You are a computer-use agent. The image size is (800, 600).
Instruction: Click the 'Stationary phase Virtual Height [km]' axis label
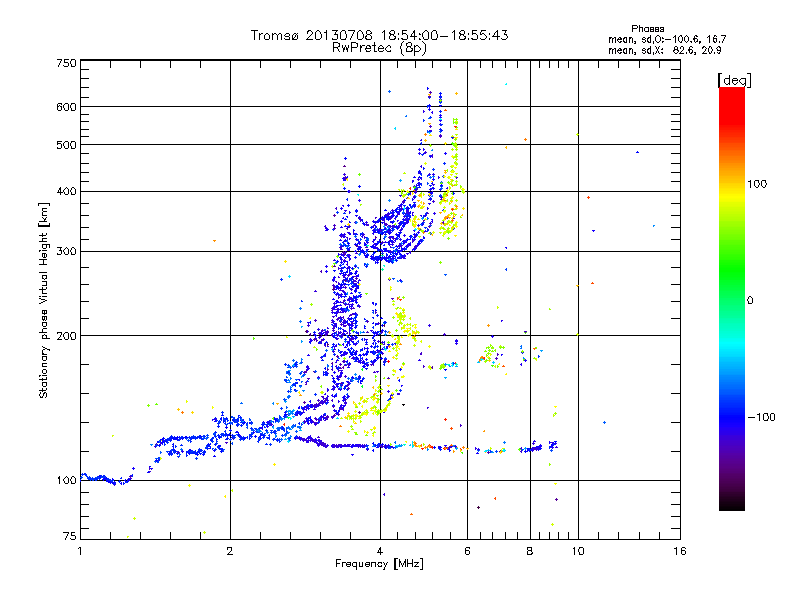pos(44,300)
